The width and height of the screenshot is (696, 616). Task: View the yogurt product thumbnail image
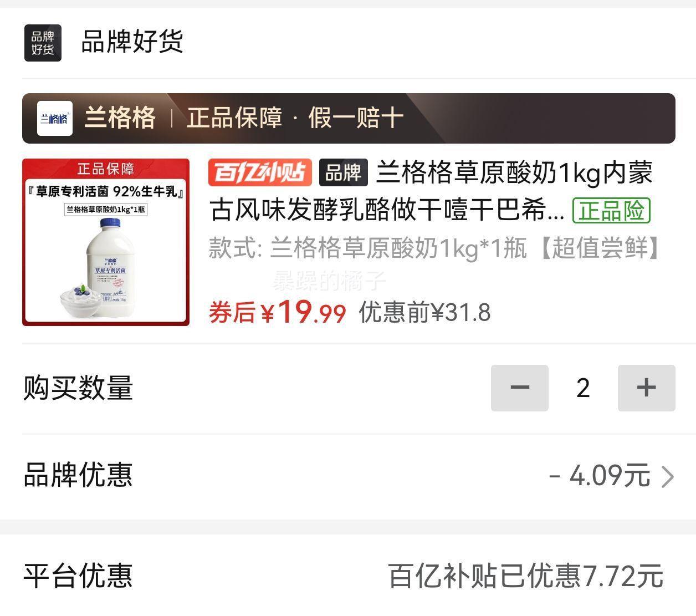(106, 242)
